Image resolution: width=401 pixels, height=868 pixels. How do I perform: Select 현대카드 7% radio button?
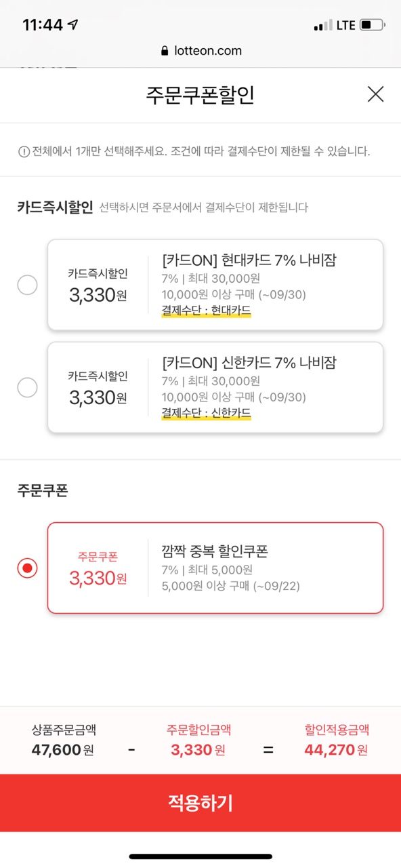click(27, 285)
